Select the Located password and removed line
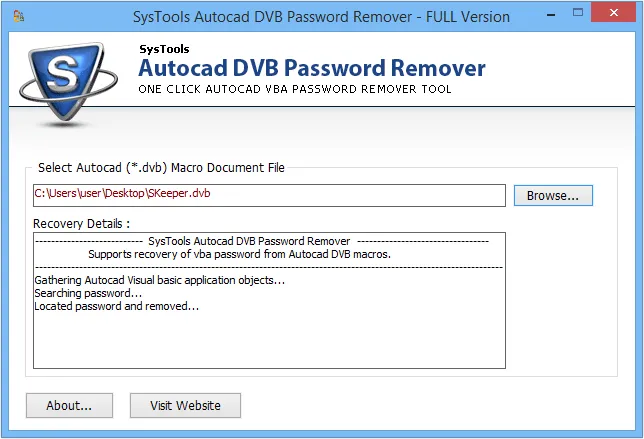Screen dimensions: 644x439 pyautogui.click(x=116, y=306)
